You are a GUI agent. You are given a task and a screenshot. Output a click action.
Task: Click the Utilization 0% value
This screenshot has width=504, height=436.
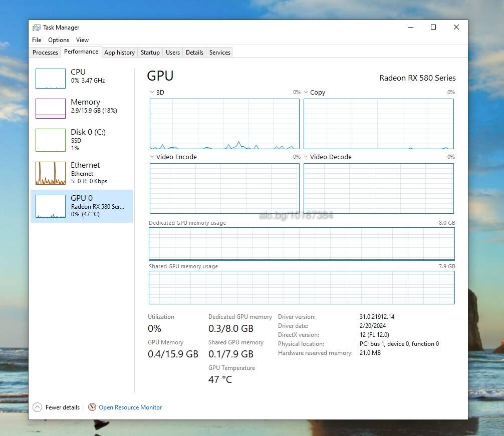coord(154,328)
